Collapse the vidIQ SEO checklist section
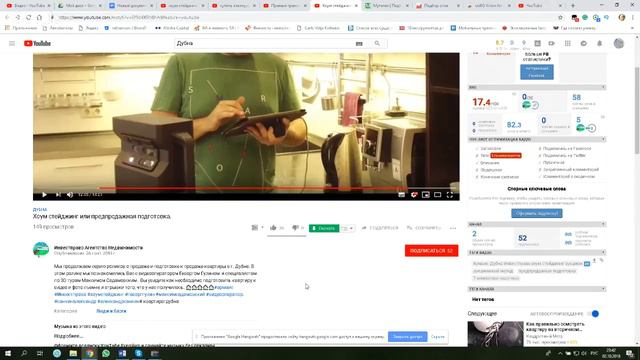Image resolution: width=640 pixels, height=360 pixels. pos(603,139)
